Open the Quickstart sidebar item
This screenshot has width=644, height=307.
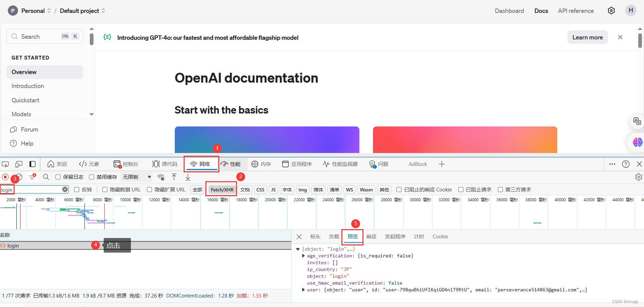point(25,100)
